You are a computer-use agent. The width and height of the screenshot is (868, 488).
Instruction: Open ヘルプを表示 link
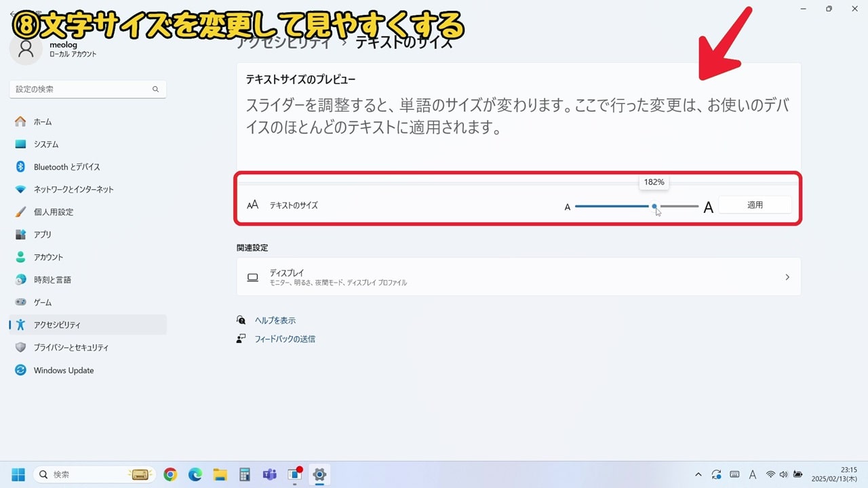coord(275,321)
